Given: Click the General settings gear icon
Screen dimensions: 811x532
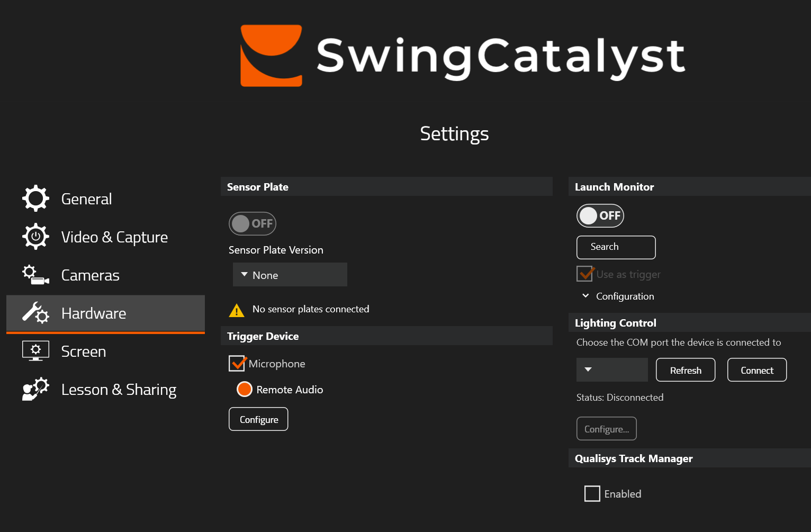Looking at the screenshot, I should (35, 198).
